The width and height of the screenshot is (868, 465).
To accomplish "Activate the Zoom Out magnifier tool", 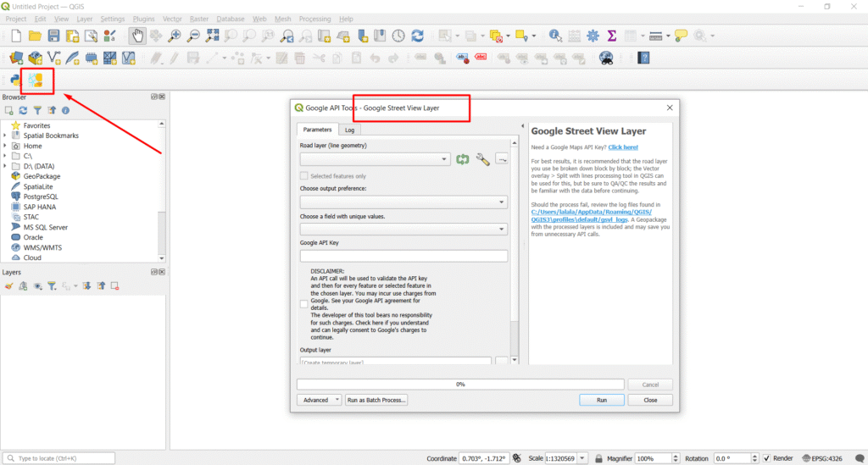I will pyautogui.click(x=193, y=36).
